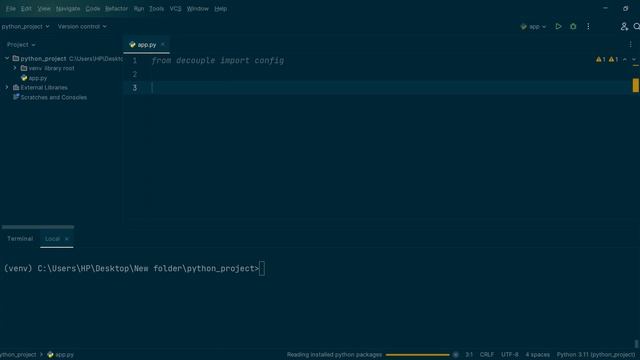Click app.py breadcrumb in status bar
Screen dimensions: 640x360
pos(60,355)
